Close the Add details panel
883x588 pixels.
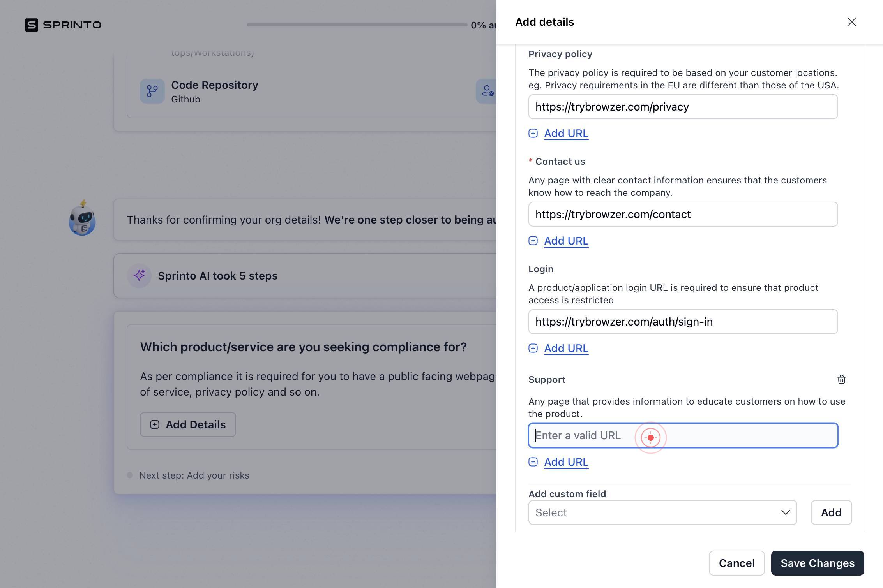[x=851, y=22]
